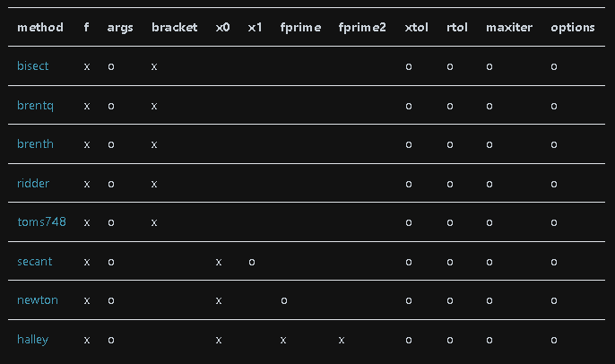615x364 pixels.
Task: Select the 'fprime2' column header
Action: [x=362, y=27]
